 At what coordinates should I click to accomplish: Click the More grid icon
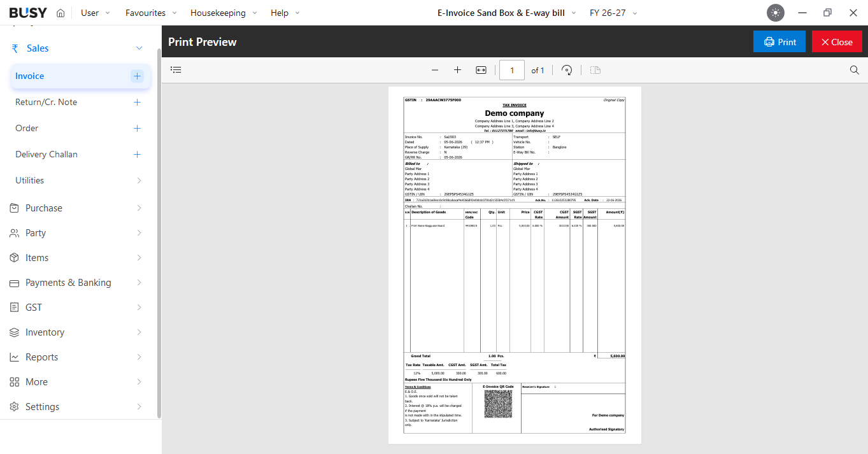(14, 382)
